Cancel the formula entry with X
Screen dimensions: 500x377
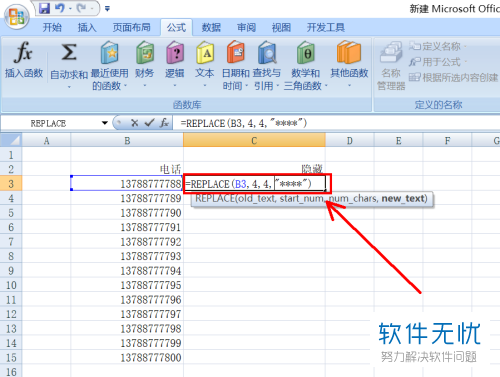135,123
